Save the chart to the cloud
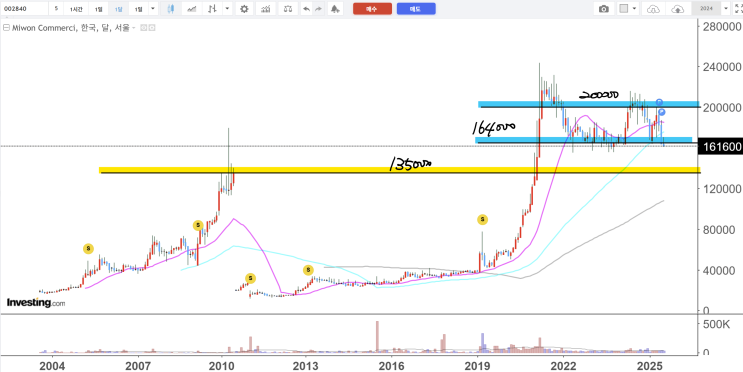The height and width of the screenshot is (372, 743). tap(678, 9)
